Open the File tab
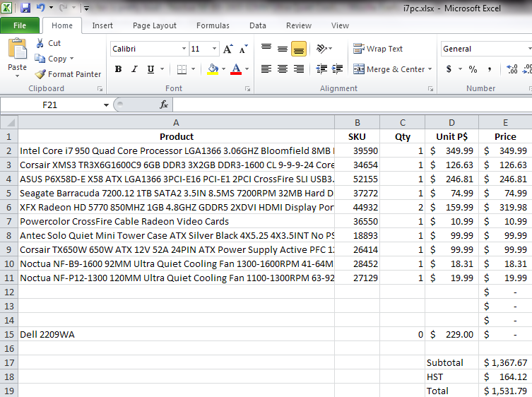532x397 pixels. click(20, 25)
